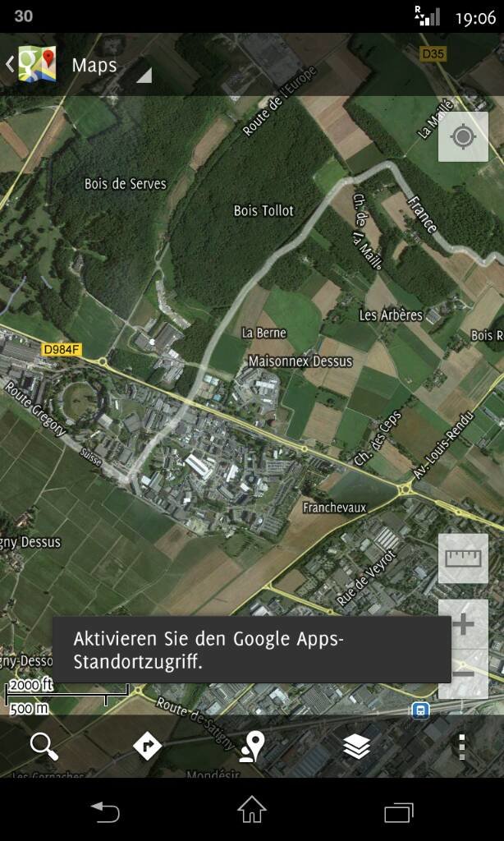
Task: Open the three-dot overflow menu
Action: pos(461,747)
